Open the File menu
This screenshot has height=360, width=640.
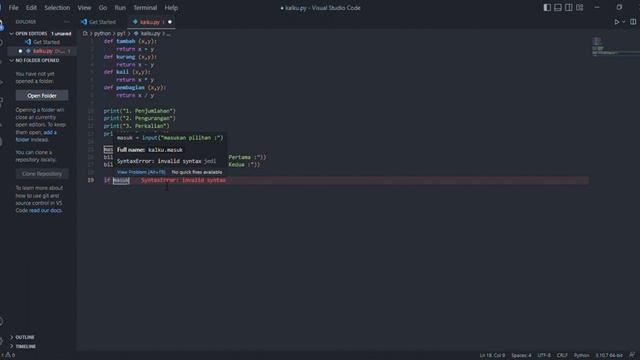point(13,8)
